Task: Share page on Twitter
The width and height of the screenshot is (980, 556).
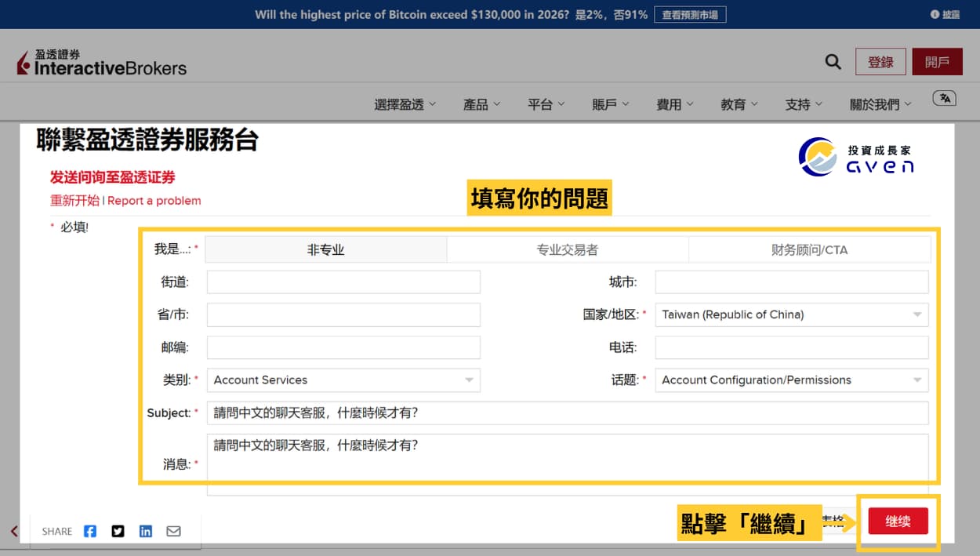Action: (x=118, y=531)
